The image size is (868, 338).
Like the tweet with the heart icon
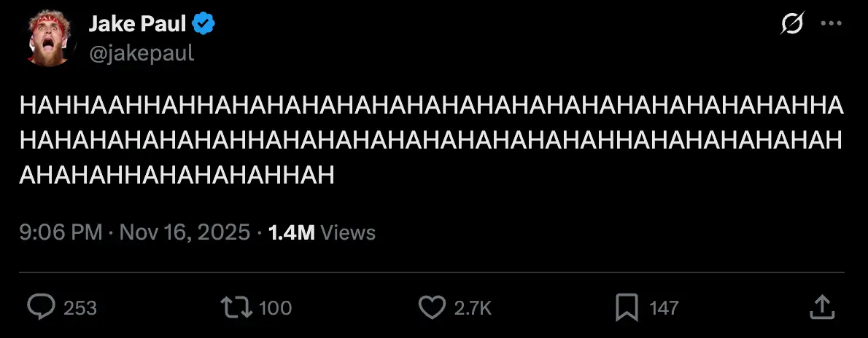coord(433,307)
